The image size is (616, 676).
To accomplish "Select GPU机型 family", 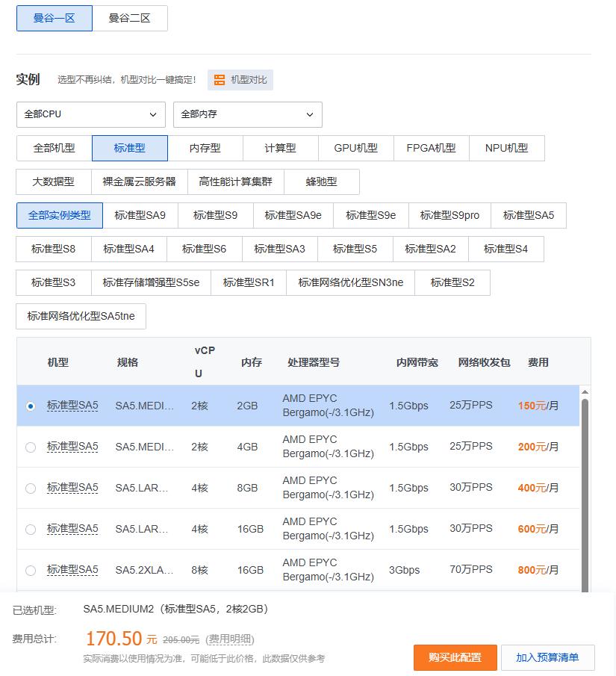I will point(356,148).
